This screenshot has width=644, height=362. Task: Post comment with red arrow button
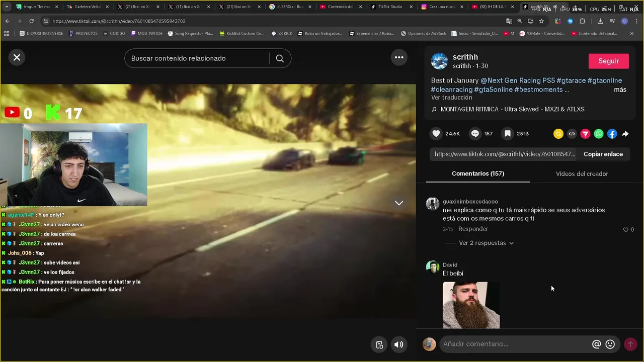tap(630, 344)
